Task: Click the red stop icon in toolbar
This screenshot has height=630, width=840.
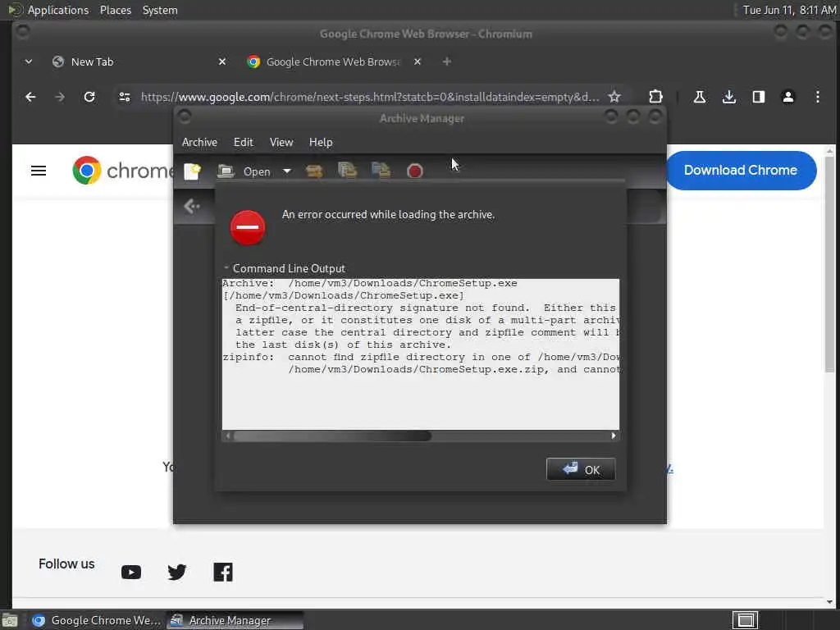Action: coord(414,171)
